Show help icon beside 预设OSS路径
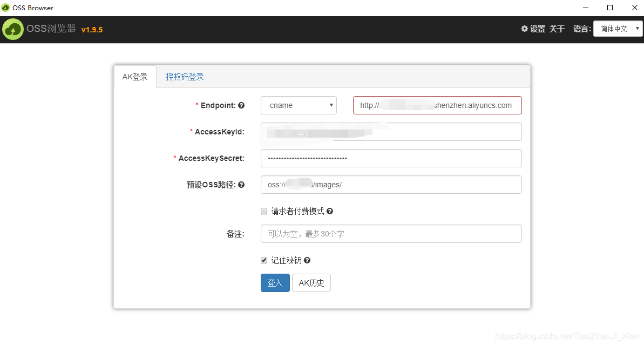 (241, 185)
